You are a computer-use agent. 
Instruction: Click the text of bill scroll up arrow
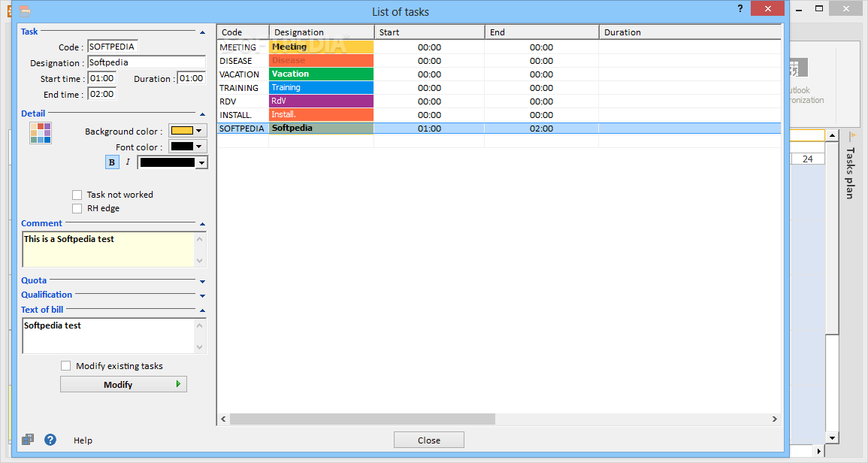tap(200, 325)
